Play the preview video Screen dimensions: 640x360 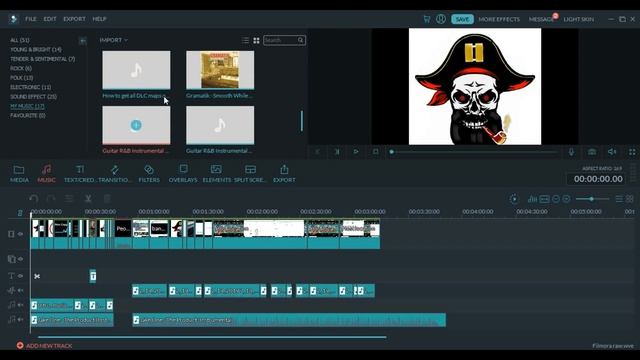point(356,151)
